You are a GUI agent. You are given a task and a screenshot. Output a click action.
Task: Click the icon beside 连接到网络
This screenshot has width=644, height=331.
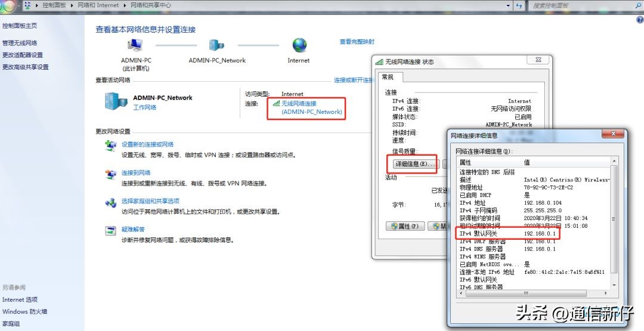coord(110,174)
